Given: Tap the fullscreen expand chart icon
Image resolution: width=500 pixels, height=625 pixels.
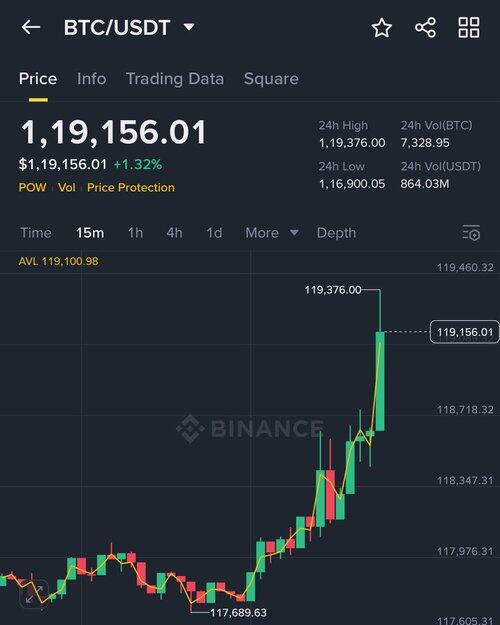Looking at the screenshot, I should (x=34, y=594).
